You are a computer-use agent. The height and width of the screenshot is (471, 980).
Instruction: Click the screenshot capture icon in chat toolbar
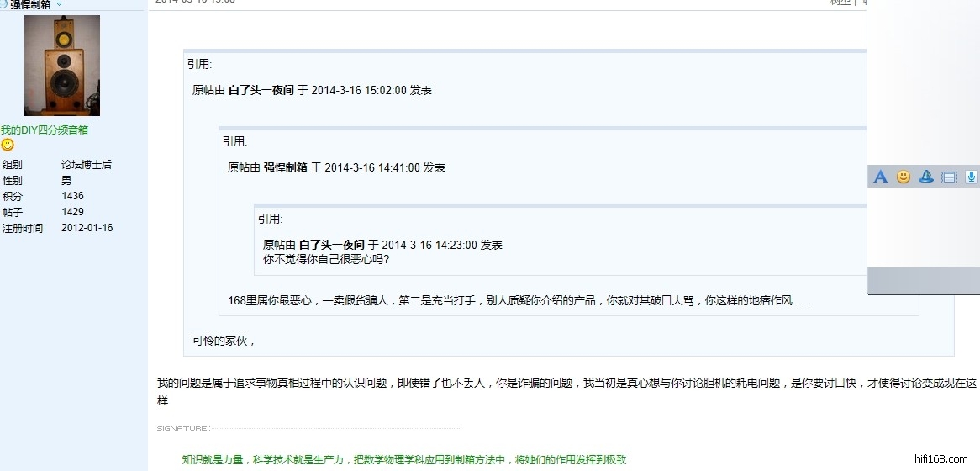point(950,177)
